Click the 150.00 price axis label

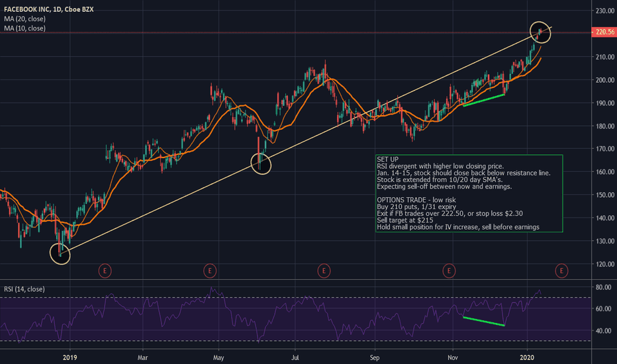605,195
